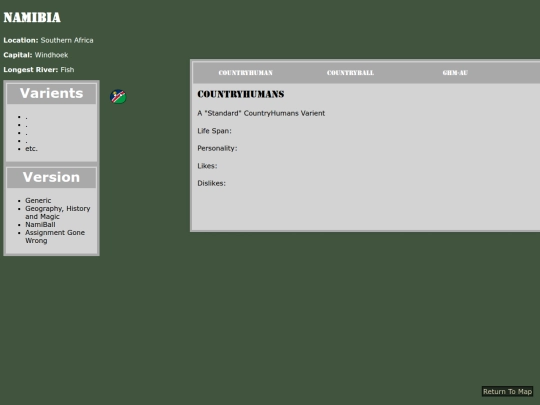Image resolution: width=540 pixels, height=405 pixels.
Task: Select the Southern Africa location text
Action: pos(67,40)
